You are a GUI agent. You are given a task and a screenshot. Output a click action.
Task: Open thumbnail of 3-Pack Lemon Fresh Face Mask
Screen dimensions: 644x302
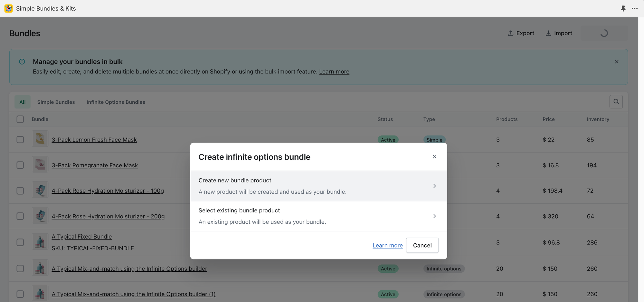point(40,139)
